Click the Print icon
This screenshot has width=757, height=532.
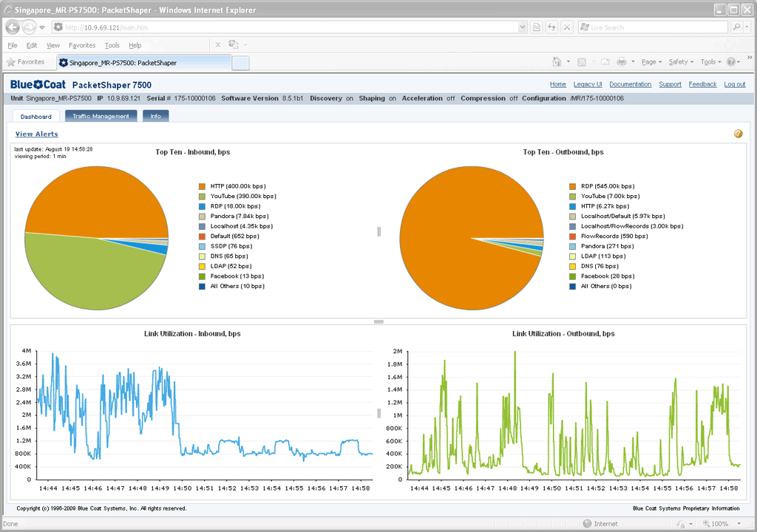click(622, 62)
